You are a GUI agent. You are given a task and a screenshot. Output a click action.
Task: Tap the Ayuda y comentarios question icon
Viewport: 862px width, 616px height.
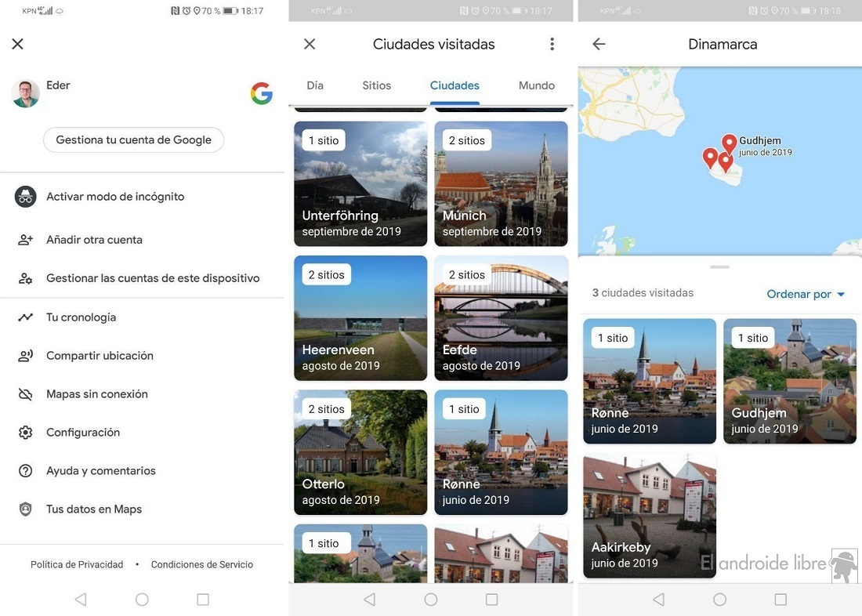pos(25,471)
